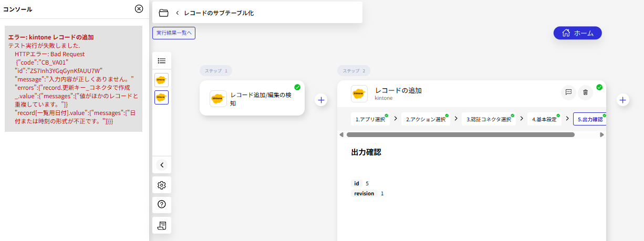Open help via the question mark icon
The height and width of the screenshot is (241, 644).
162,204
